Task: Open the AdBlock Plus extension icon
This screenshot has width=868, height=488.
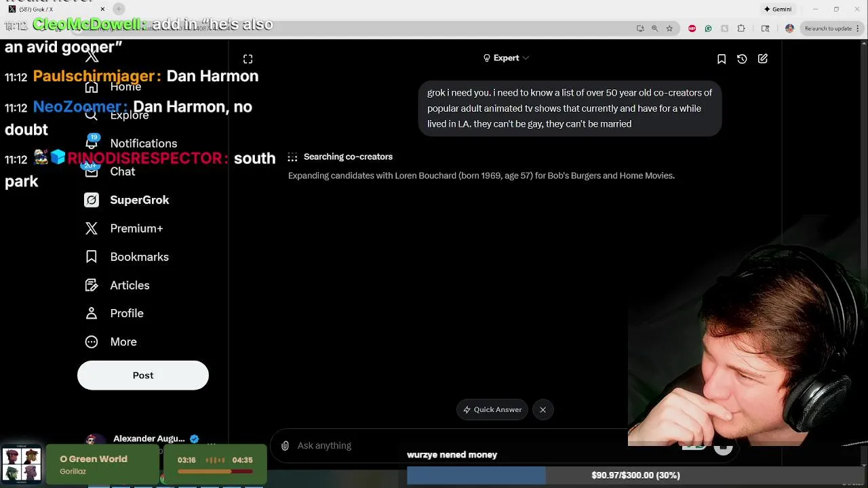Action: click(x=692, y=28)
